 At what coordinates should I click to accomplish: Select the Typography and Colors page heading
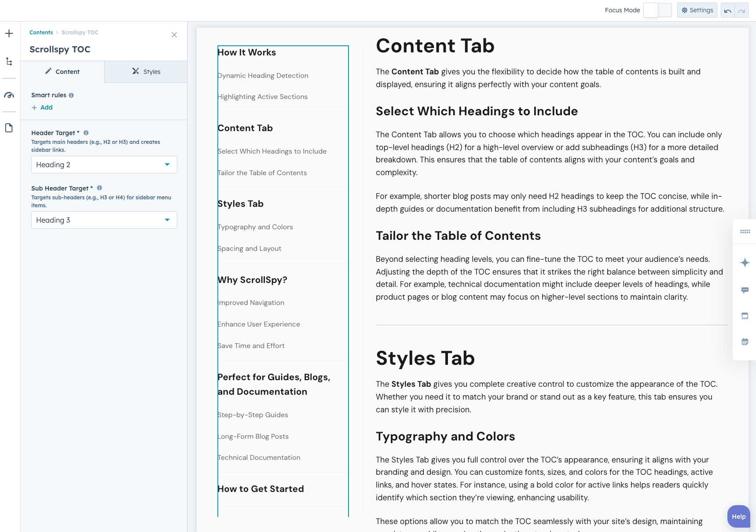pyautogui.click(x=445, y=437)
